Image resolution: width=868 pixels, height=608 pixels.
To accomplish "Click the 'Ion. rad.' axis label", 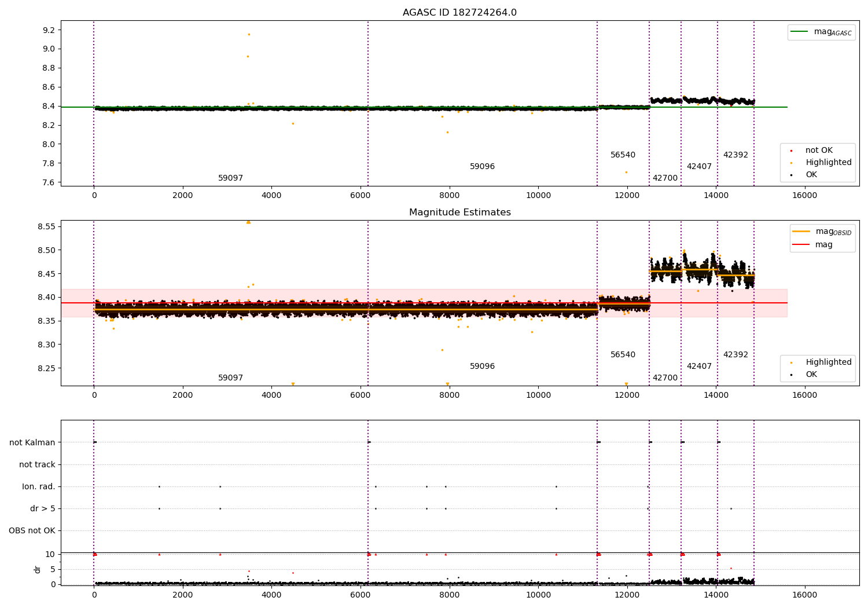I will coord(39,487).
